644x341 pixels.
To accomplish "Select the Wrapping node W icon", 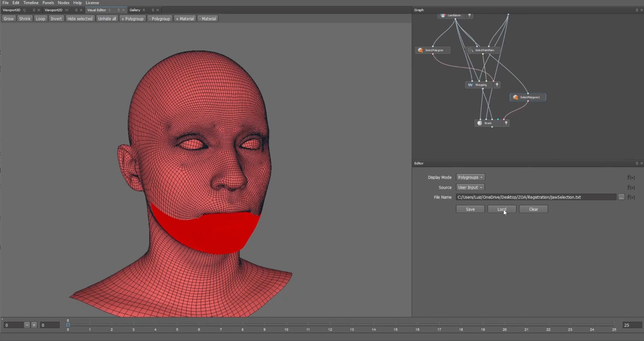I will pyautogui.click(x=470, y=85).
